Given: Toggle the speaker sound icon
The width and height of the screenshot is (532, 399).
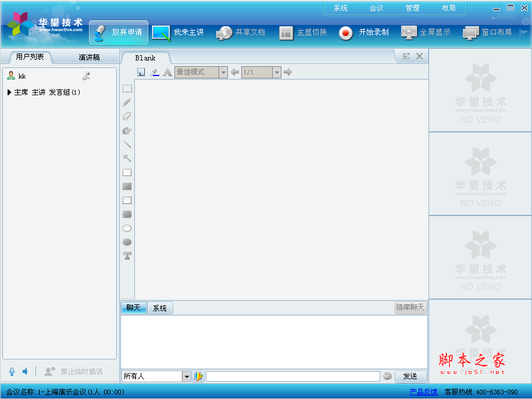Looking at the screenshot, I should point(25,372).
